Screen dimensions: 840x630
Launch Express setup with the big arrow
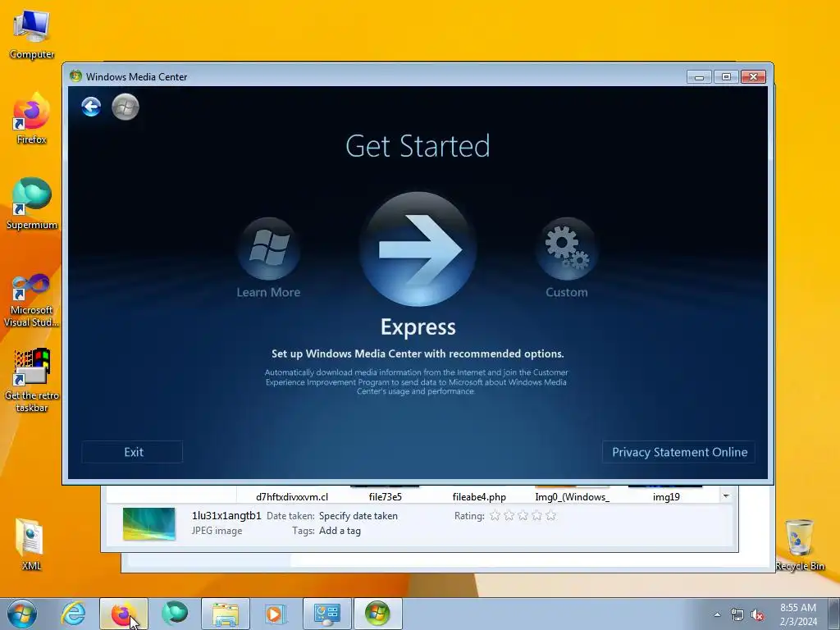418,249
